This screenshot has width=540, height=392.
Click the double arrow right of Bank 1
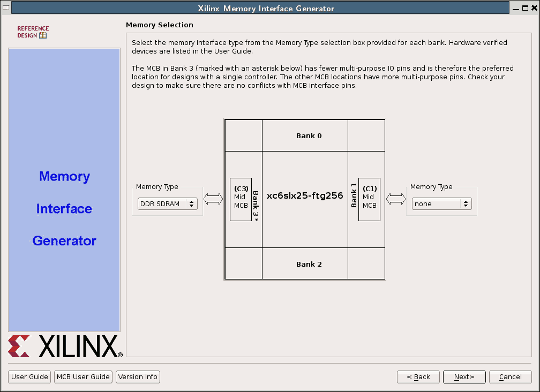pos(396,199)
